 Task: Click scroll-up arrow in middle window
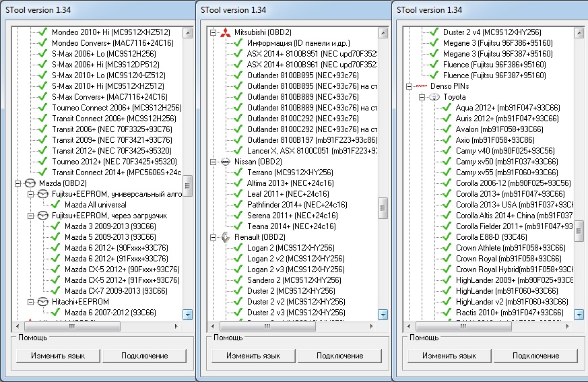point(383,33)
